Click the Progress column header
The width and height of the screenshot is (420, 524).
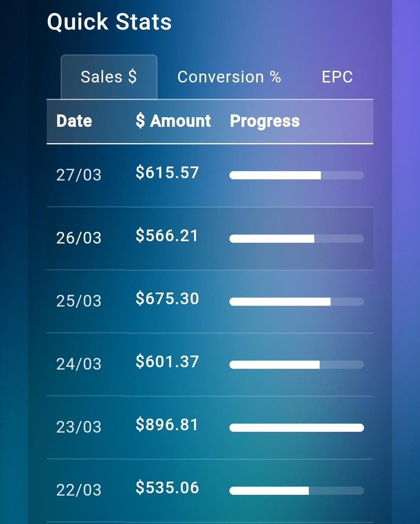pyautogui.click(x=265, y=121)
